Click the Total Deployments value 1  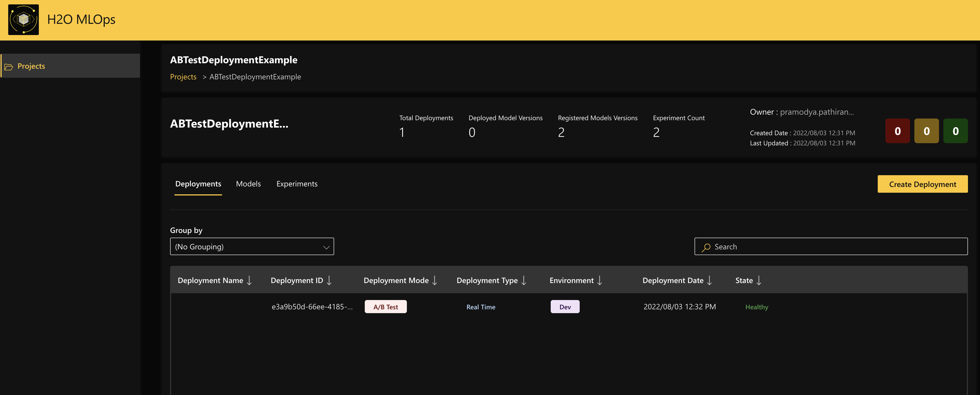tap(402, 132)
